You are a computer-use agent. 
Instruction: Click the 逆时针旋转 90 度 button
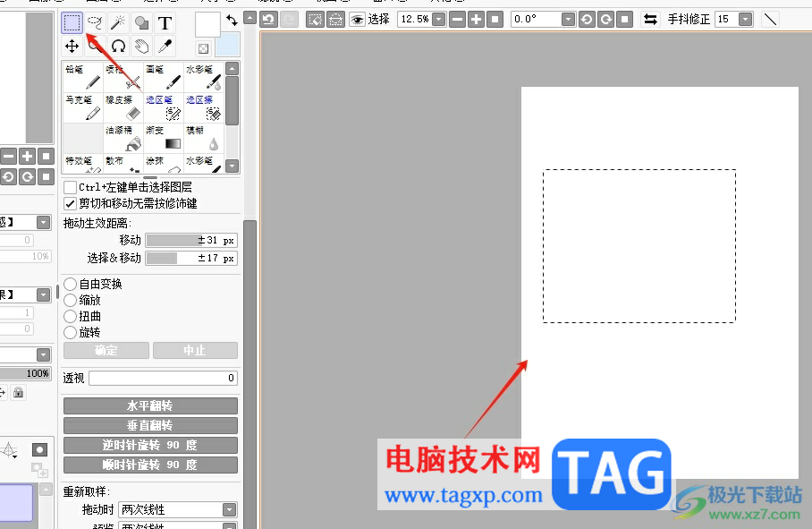pyautogui.click(x=151, y=445)
